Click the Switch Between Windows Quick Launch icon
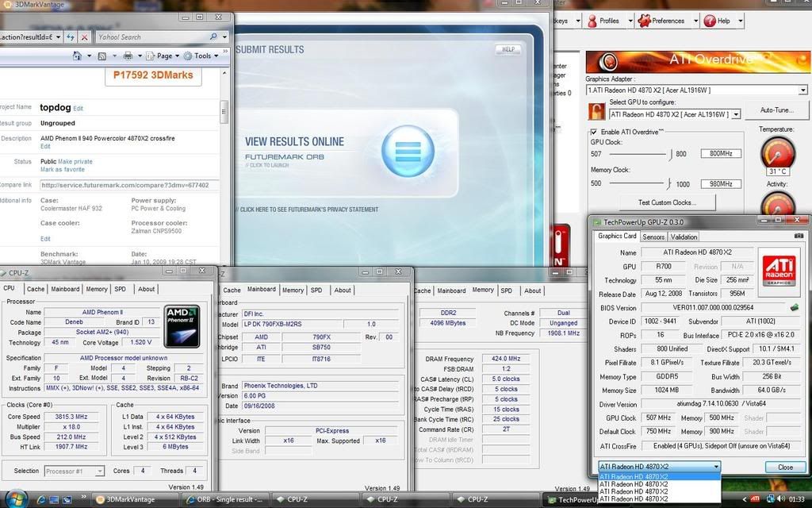Viewport: 812px width, 508px height. pos(67,500)
